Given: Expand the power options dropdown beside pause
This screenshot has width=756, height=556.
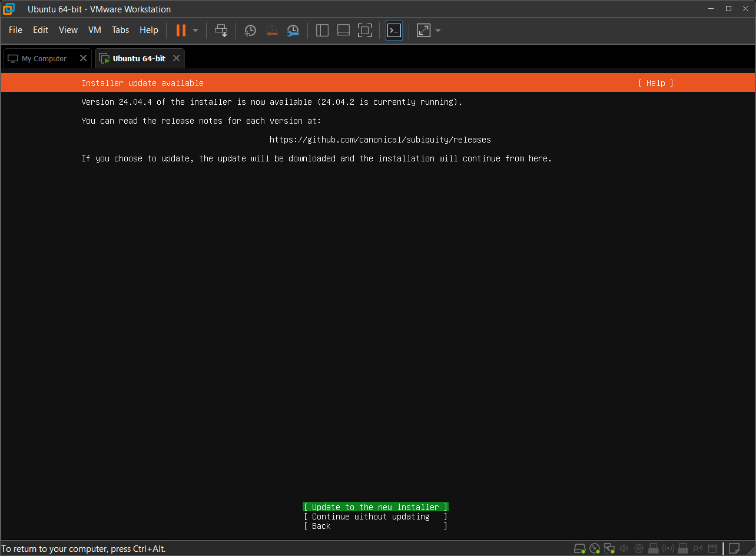Looking at the screenshot, I should coord(195,31).
